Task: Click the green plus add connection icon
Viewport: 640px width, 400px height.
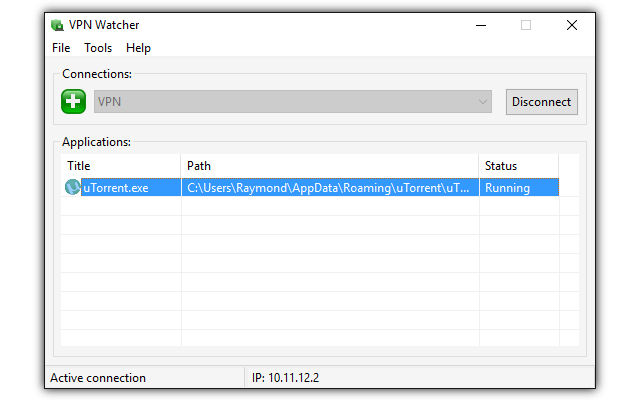Action: point(73,102)
